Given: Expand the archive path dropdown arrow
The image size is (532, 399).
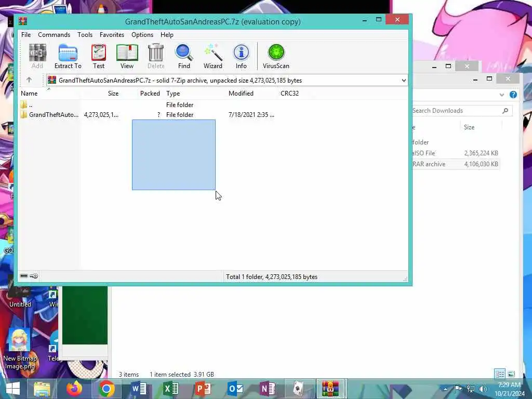Looking at the screenshot, I should click(403, 81).
